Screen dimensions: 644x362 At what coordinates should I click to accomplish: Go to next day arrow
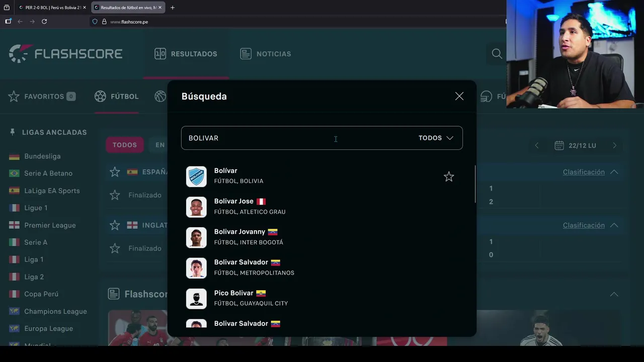614,145
